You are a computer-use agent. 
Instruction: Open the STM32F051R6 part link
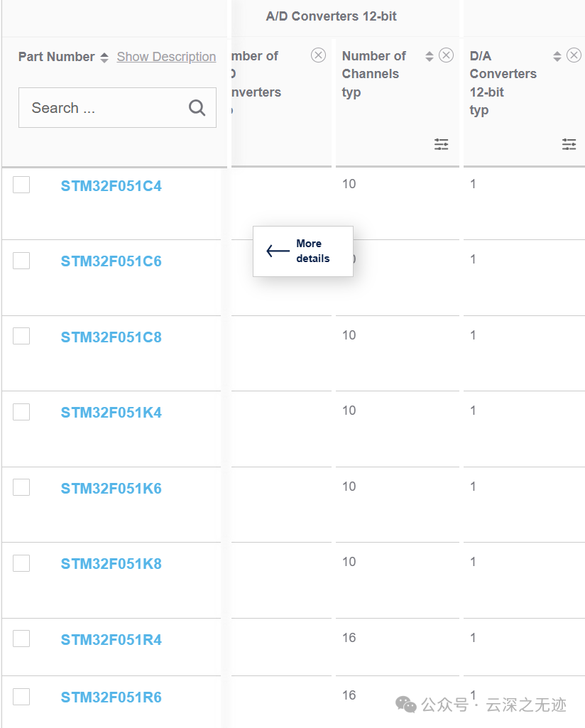pos(111,697)
